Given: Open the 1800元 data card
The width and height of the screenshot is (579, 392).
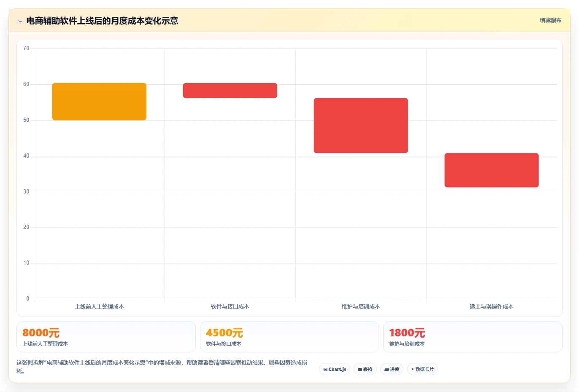Looking at the screenshot, I should [x=473, y=337].
